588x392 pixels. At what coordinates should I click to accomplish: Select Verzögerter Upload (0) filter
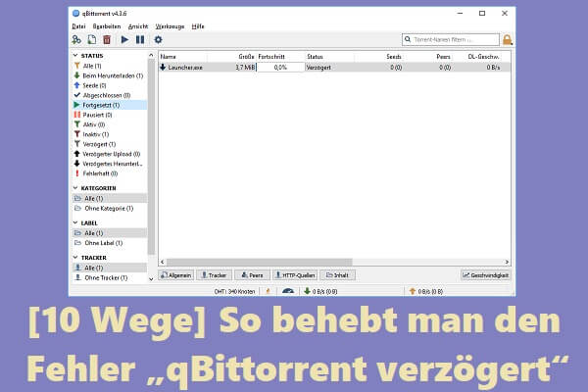pyautogui.click(x=109, y=154)
